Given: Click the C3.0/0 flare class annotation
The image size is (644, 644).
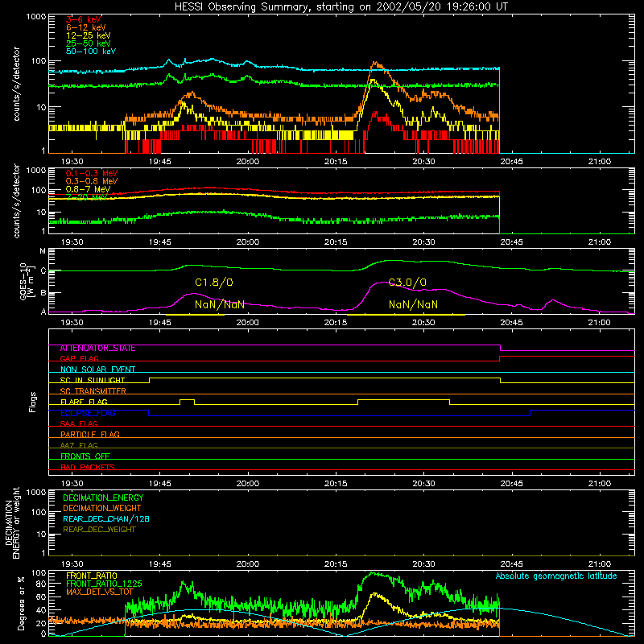Looking at the screenshot, I should click(x=407, y=283).
